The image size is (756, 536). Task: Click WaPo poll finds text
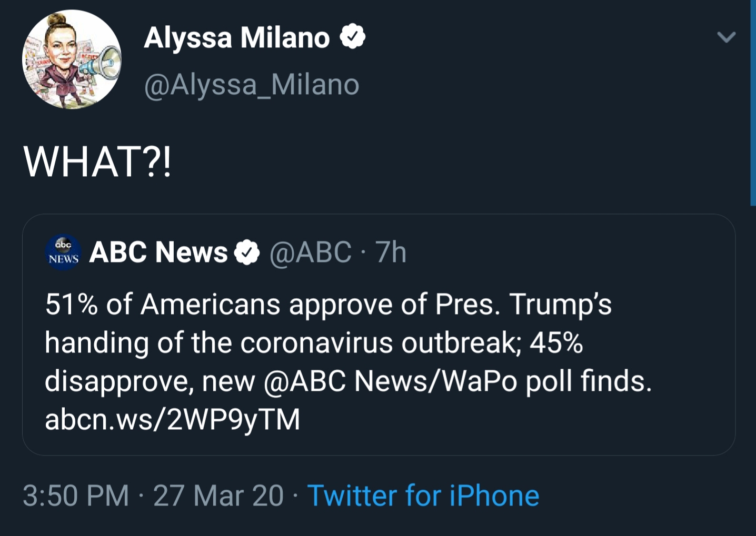[546, 381]
